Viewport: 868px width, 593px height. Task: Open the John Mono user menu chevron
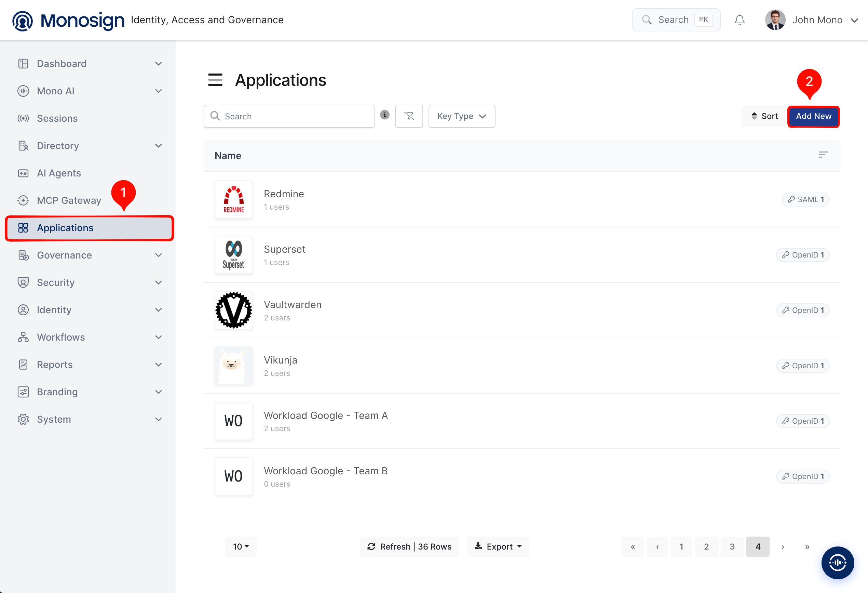pos(854,21)
